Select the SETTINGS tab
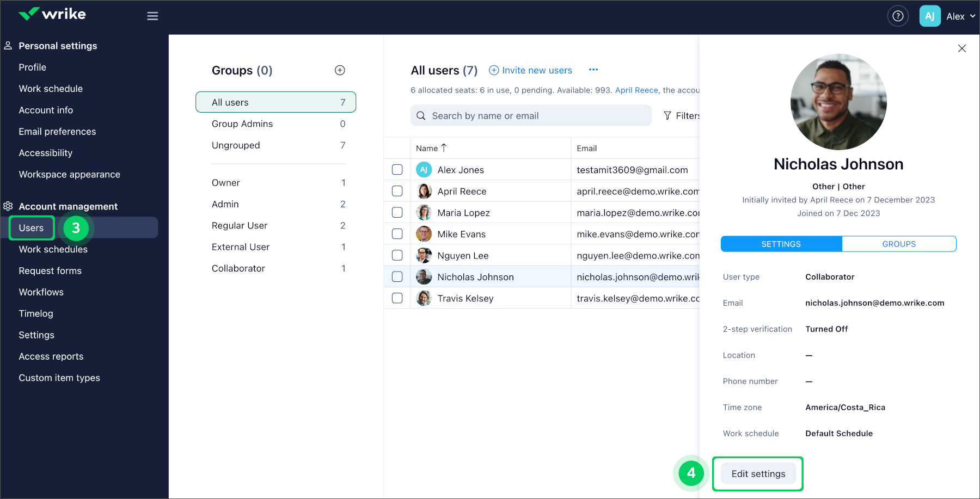 [x=781, y=244]
